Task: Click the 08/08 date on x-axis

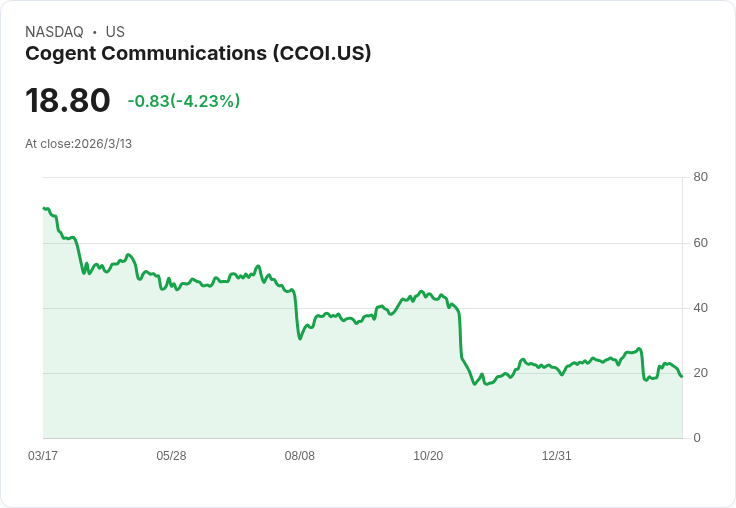Action: point(300,456)
